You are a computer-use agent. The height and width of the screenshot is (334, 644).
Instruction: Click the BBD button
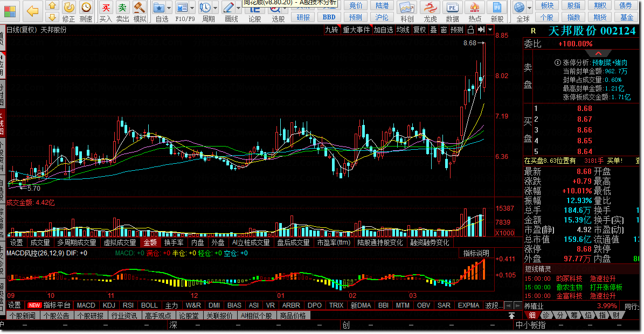pos(329,17)
